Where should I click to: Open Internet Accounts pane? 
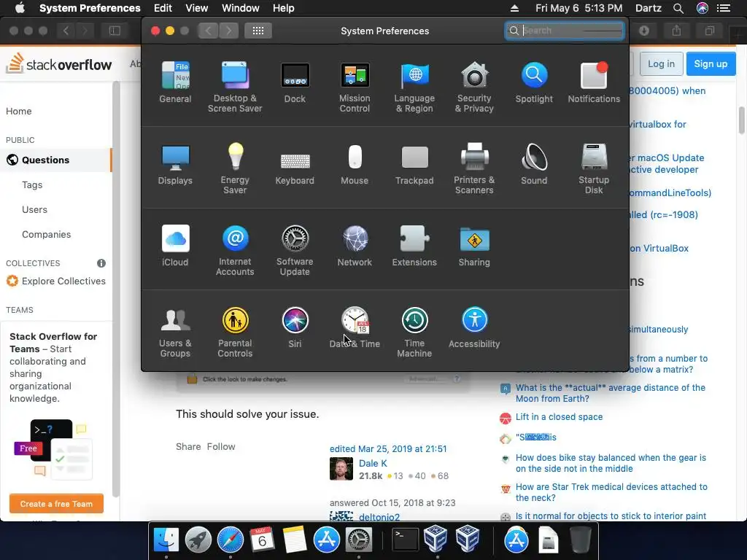235,251
